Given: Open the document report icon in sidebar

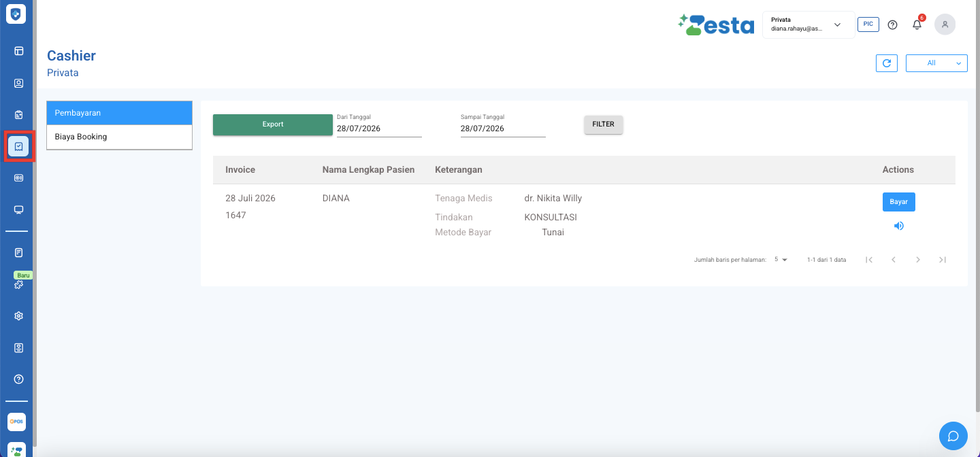Looking at the screenshot, I should point(19,252).
